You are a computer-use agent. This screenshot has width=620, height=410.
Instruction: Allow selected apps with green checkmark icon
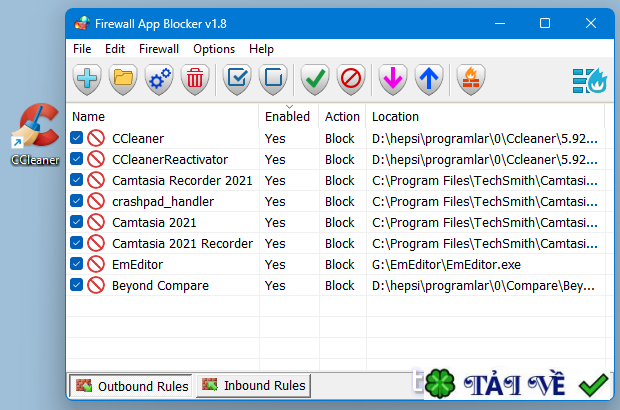click(x=315, y=79)
